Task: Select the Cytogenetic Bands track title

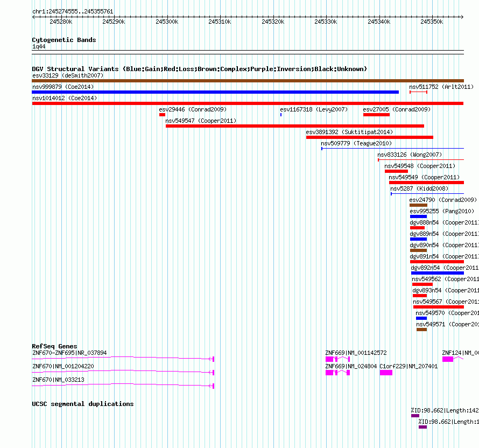Action: 64,40
